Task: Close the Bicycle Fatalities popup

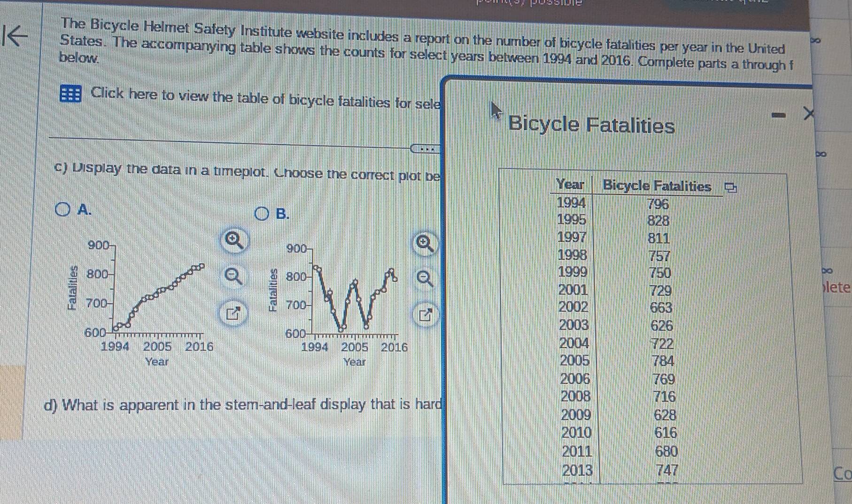Action: (x=808, y=113)
